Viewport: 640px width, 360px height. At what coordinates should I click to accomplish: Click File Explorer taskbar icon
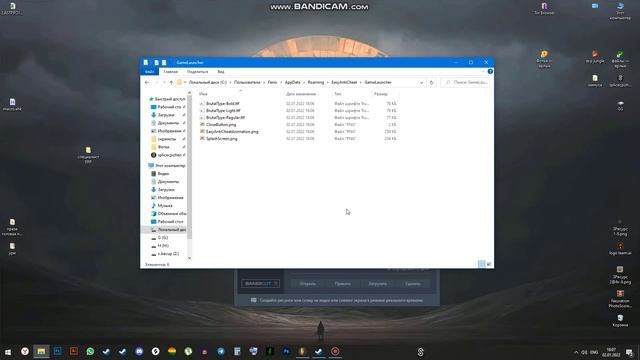41,351
